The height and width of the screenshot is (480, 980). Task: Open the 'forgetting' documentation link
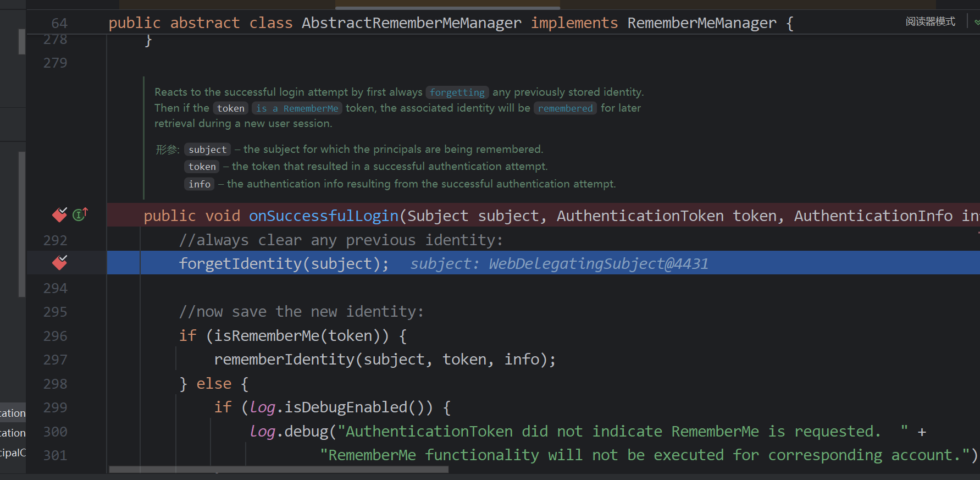pyautogui.click(x=457, y=92)
